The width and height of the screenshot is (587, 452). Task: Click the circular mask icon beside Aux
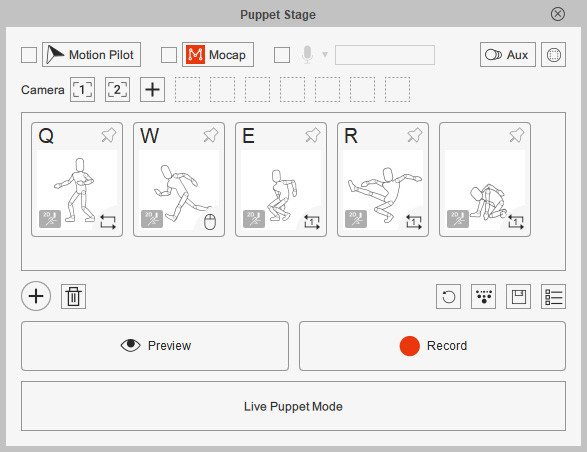tap(553, 54)
